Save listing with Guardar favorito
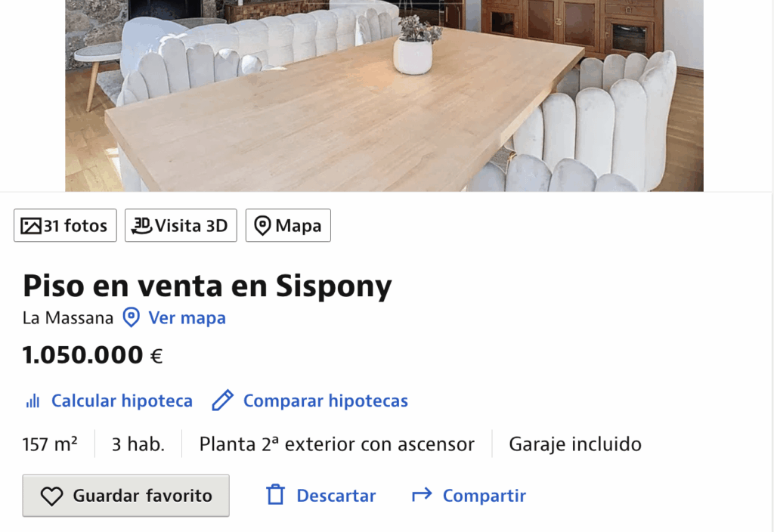Image resolution: width=774 pixels, height=532 pixels. tap(125, 495)
